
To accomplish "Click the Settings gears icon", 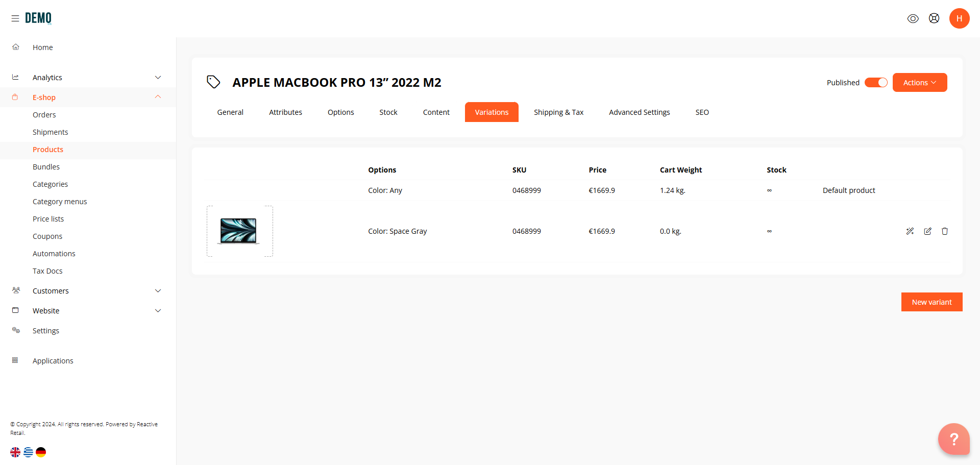I will 16,330.
